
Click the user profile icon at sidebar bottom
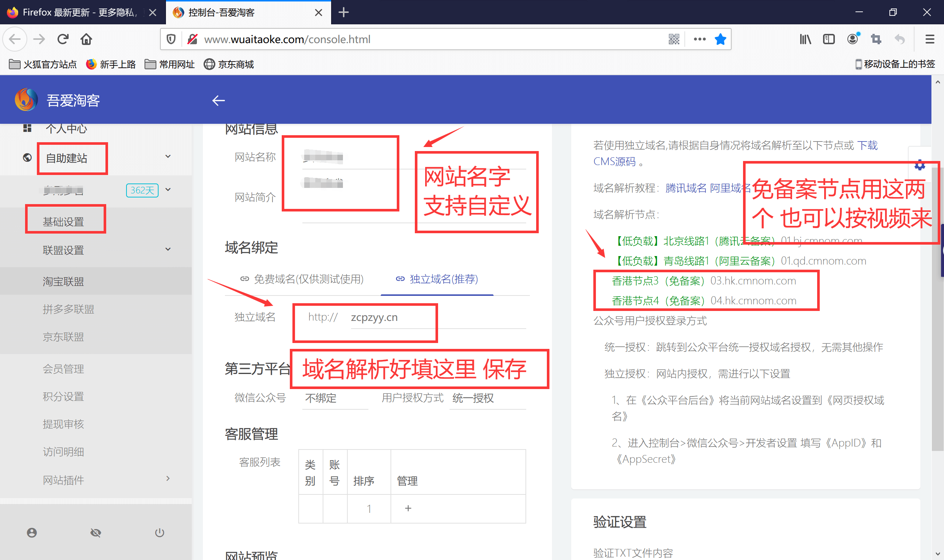tap(32, 532)
